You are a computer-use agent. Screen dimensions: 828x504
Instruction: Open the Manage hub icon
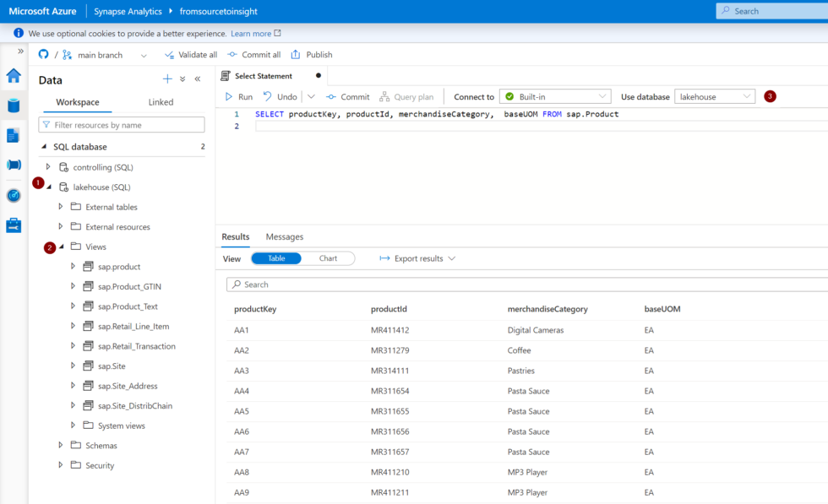click(x=12, y=225)
